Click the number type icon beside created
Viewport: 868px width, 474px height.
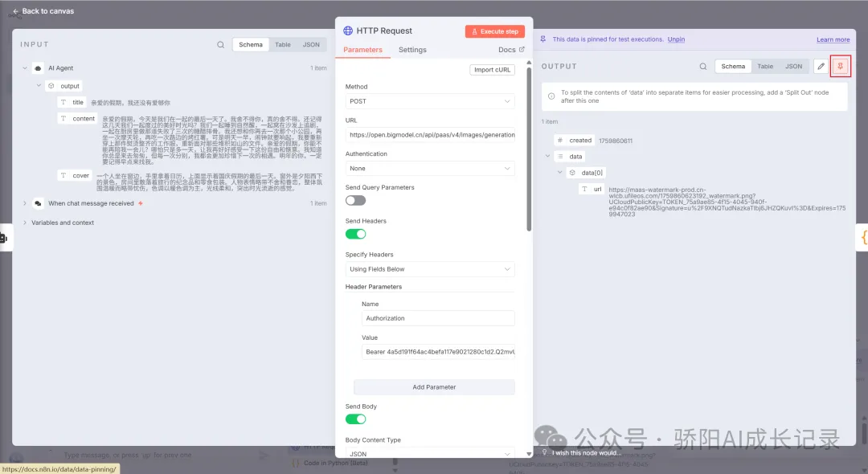click(560, 141)
